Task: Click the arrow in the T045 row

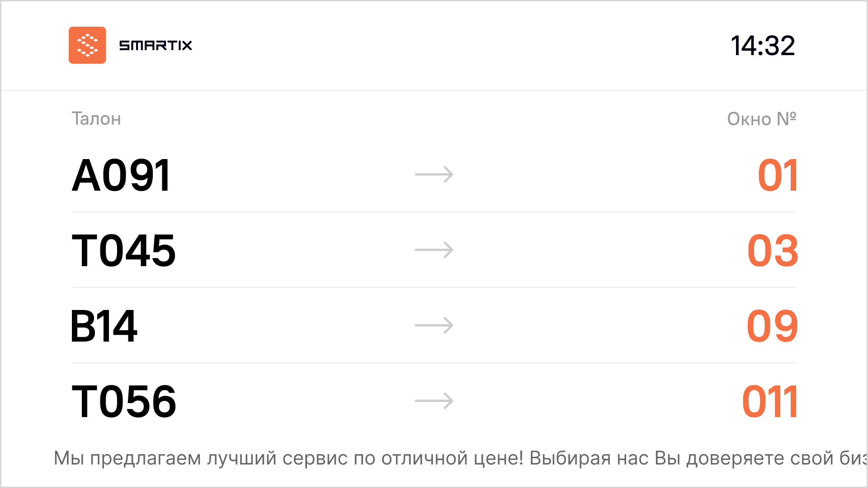Action: point(434,250)
